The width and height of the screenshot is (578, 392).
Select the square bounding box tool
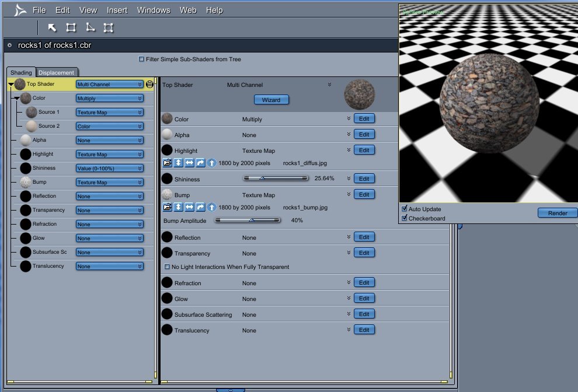point(71,27)
